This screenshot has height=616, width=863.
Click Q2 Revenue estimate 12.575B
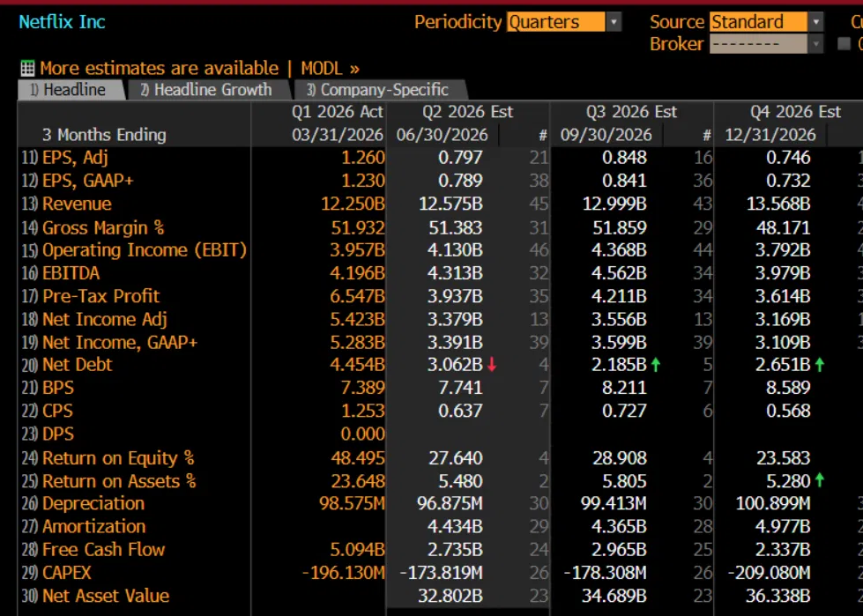(450, 204)
